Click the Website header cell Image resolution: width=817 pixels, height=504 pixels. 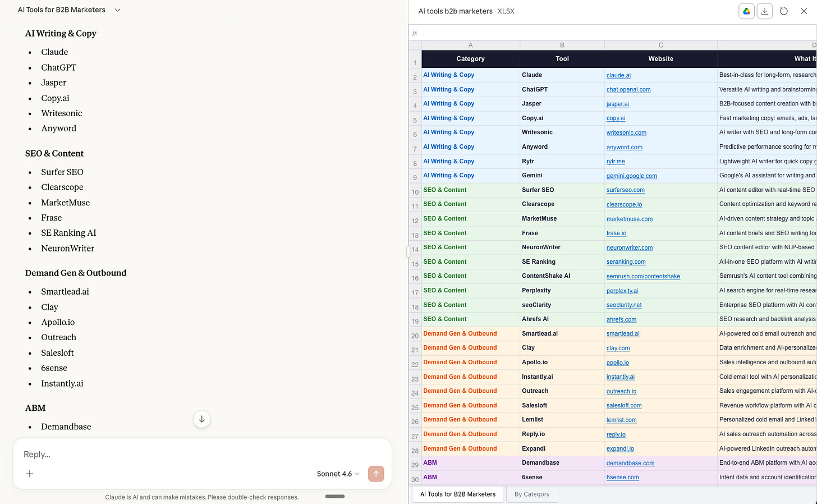point(661,59)
